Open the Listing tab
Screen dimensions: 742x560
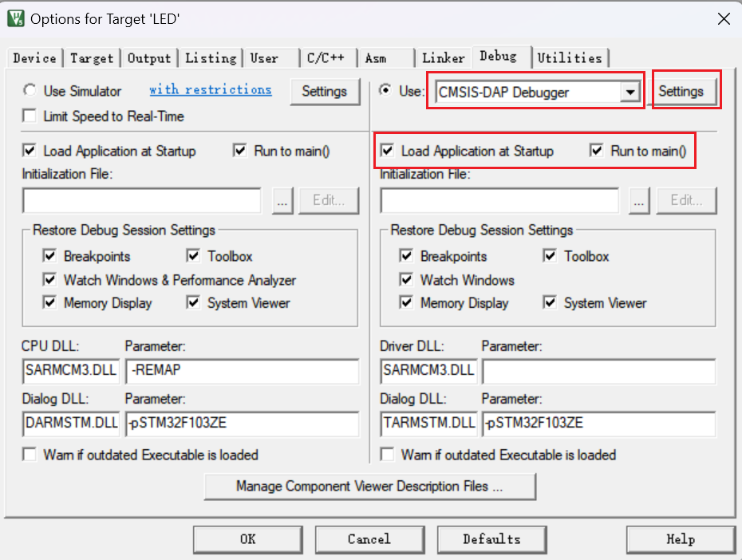211,58
